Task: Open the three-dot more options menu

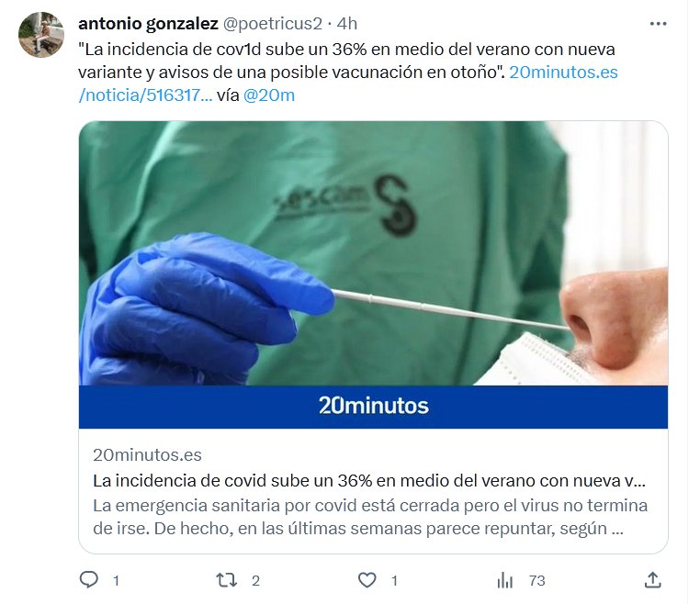Action: coord(658,24)
